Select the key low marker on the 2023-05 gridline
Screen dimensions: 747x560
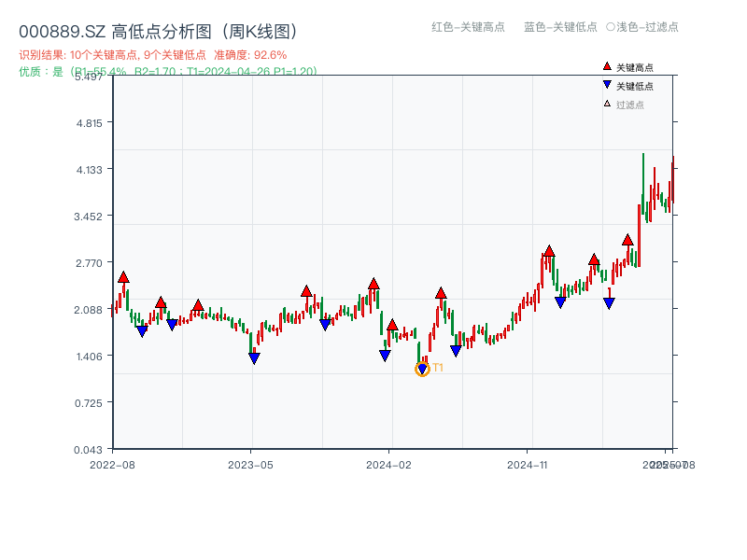[254, 358]
